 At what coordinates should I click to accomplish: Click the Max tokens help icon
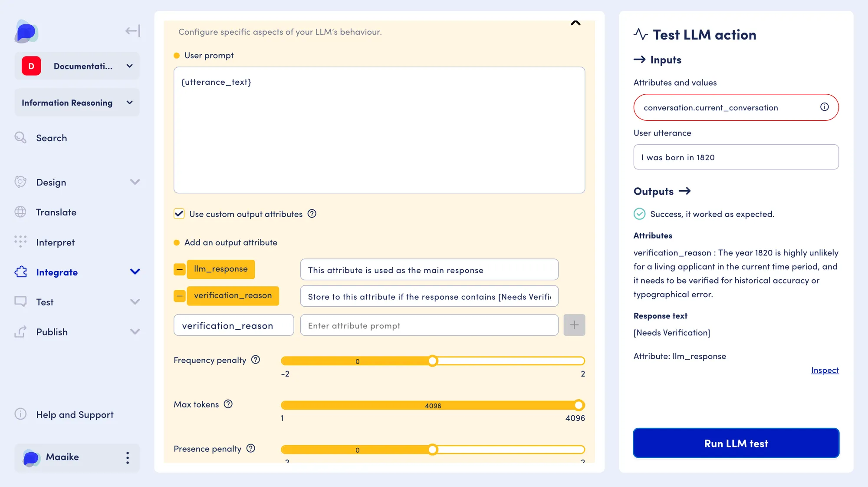228,404
